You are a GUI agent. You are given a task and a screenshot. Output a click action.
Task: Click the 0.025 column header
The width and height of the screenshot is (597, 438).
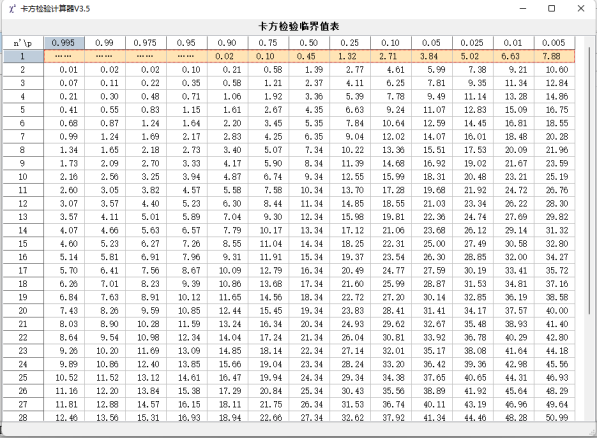click(x=472, y=43)
